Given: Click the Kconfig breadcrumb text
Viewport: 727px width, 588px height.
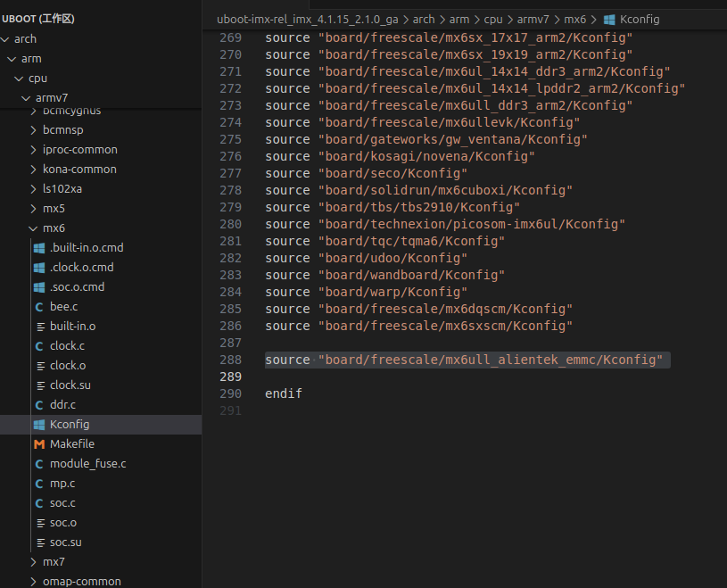Looking at the screenshot, I should coord(640,20).
